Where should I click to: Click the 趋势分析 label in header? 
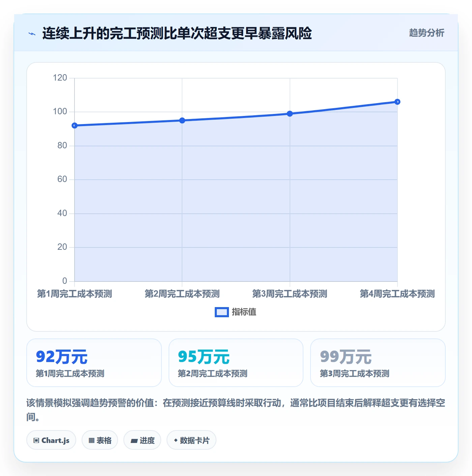coord(426,33)
